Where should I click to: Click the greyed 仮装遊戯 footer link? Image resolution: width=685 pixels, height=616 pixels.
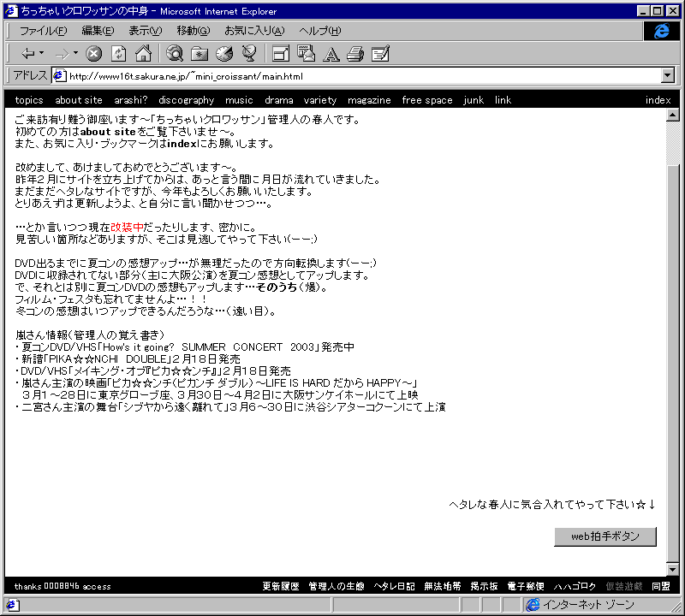point(624,586)
